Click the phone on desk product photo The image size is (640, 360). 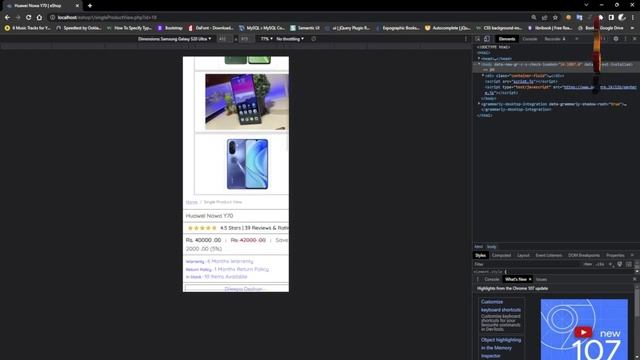(247, 102)
